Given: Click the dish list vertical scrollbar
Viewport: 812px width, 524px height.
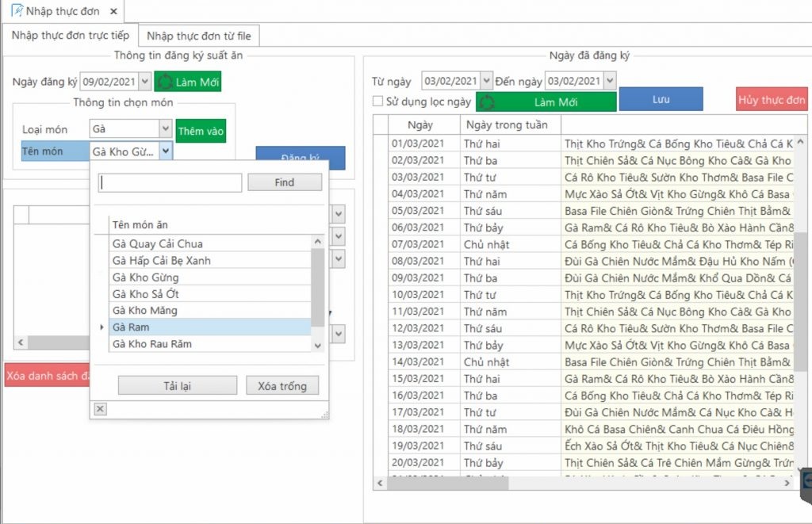Looking at the screenshot, I should (x=318, y=285).
